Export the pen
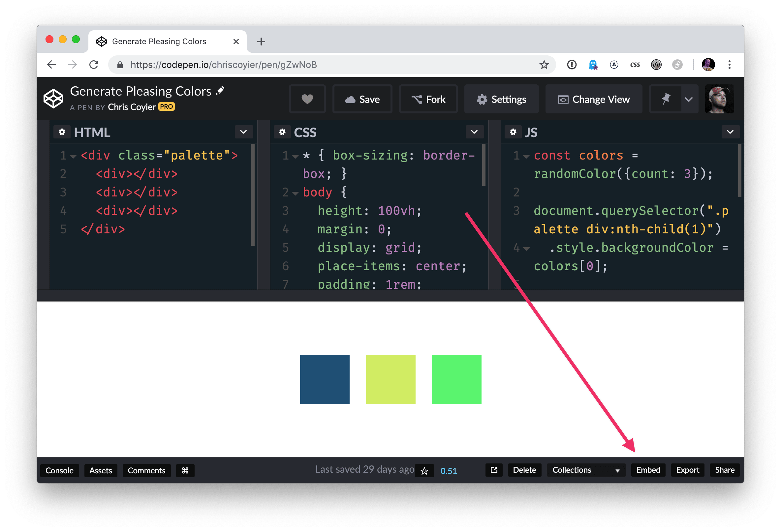This screenshot has height=532, width=781. pos(688,470)
